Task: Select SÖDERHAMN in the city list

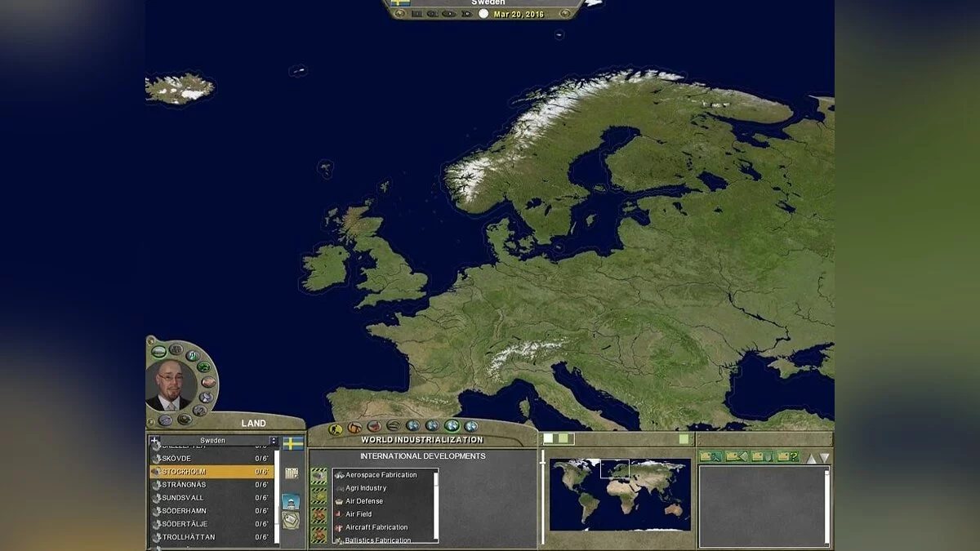Action: [x=212, y=511]
